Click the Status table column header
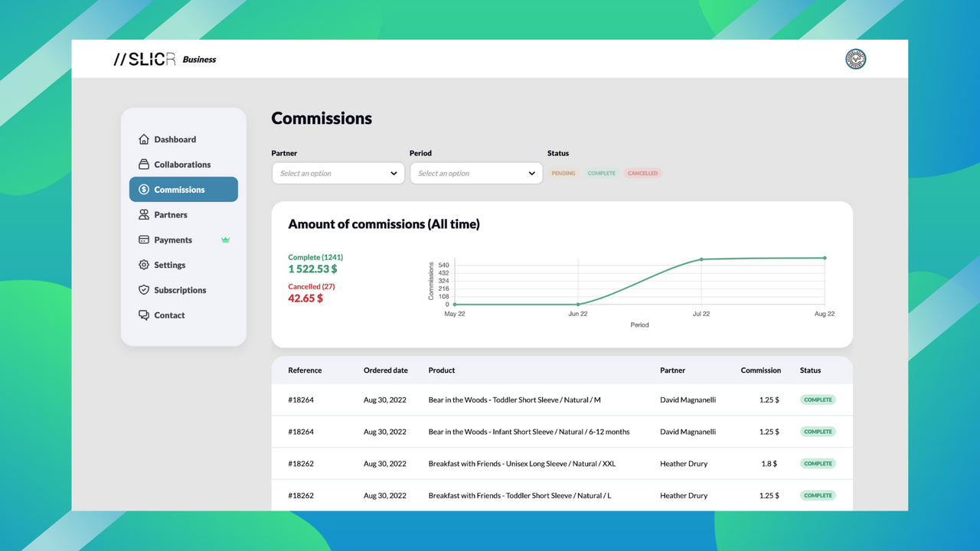 810,370
